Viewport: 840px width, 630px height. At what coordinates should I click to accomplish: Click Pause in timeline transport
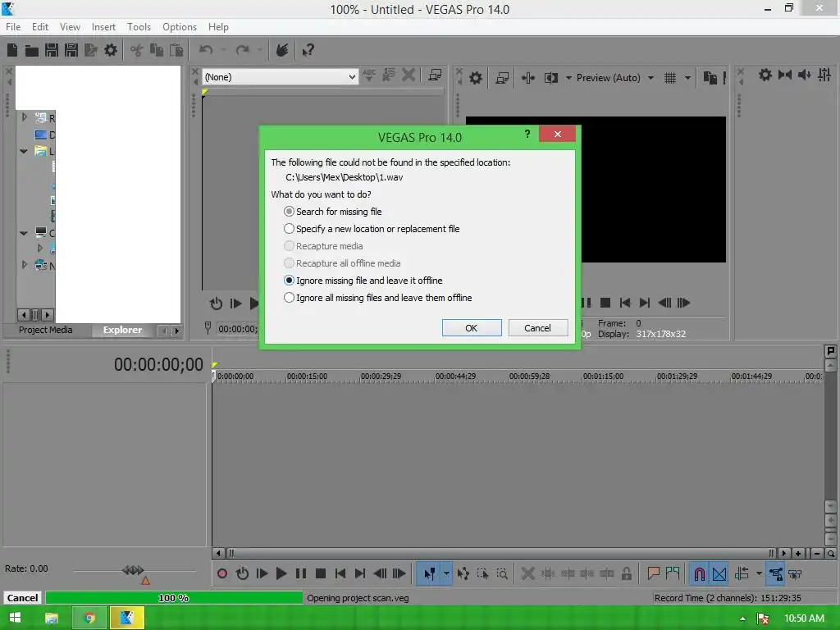point(301,573)
